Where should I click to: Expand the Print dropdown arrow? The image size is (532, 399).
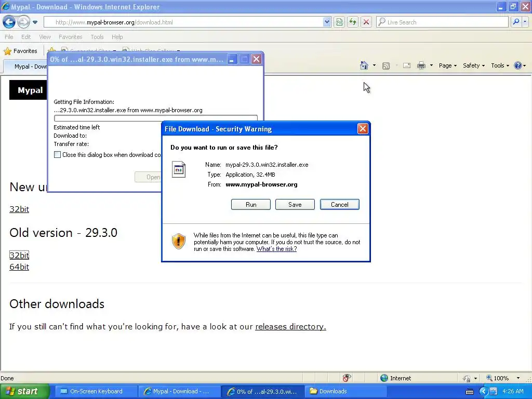tap(431, 65)
